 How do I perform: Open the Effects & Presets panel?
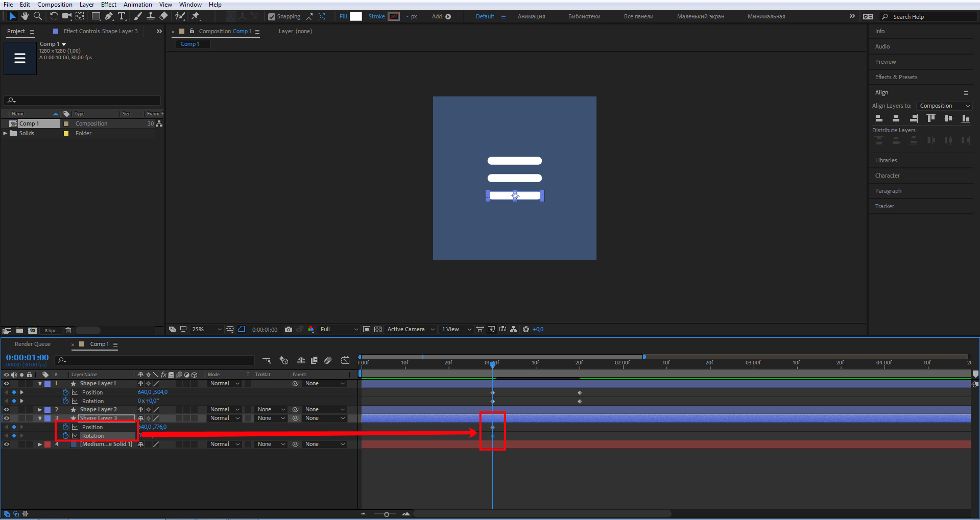click(896, 77)
